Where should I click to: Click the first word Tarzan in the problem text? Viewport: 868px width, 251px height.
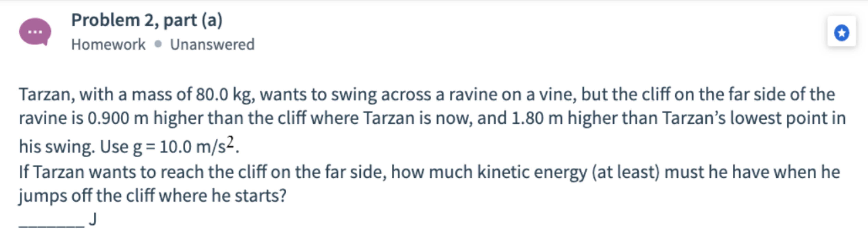coord(47,95)
